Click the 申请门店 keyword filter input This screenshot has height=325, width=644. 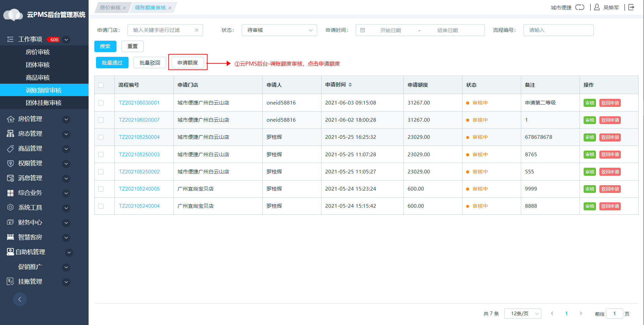(165, 30)
